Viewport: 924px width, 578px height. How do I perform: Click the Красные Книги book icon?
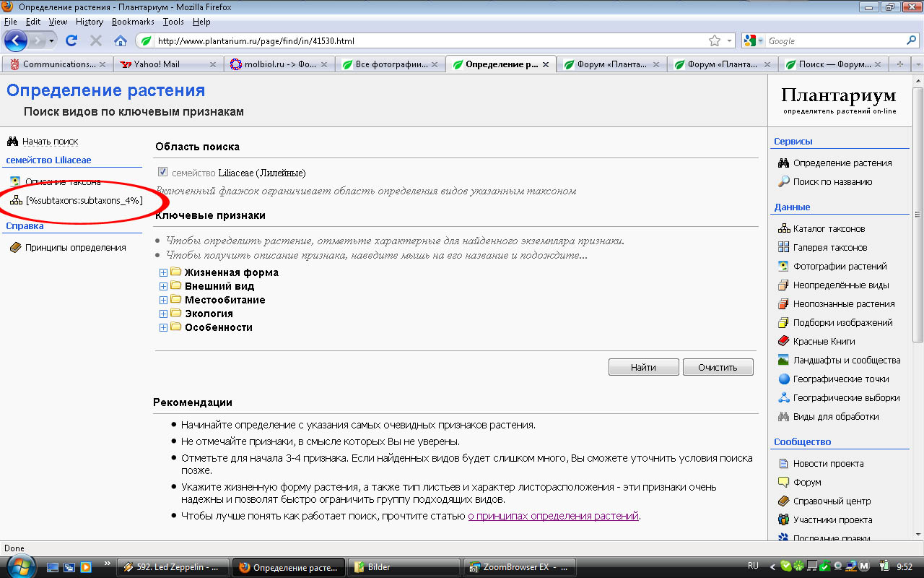[x=783, y=341]
